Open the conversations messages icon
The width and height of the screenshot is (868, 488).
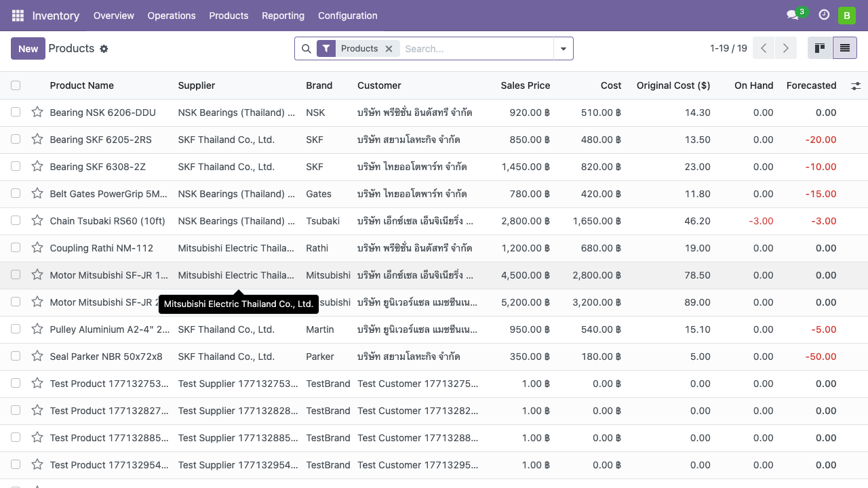[792, 16]
